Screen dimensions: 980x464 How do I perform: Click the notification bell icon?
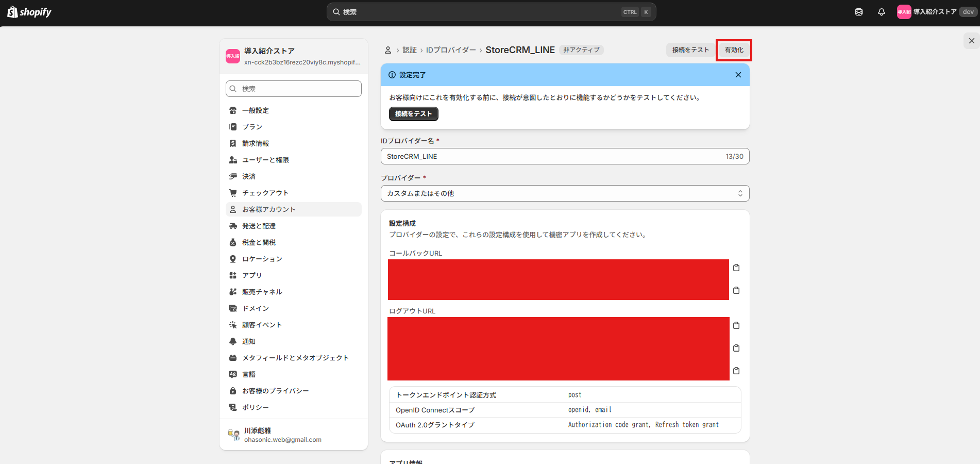tap(881, 12)
